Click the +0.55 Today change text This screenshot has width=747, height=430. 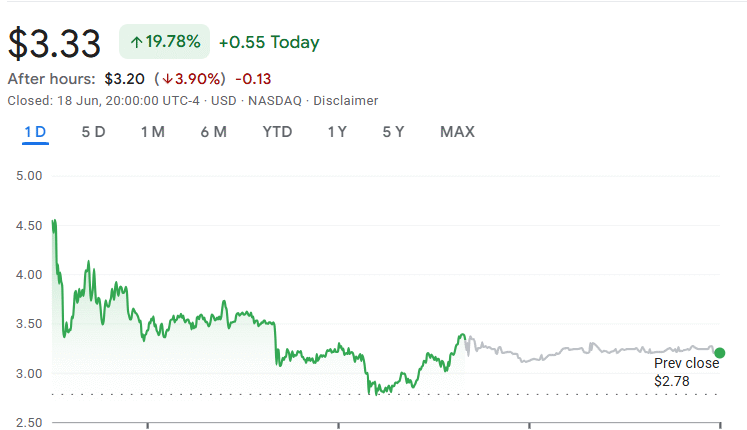[x=269, y=42]
